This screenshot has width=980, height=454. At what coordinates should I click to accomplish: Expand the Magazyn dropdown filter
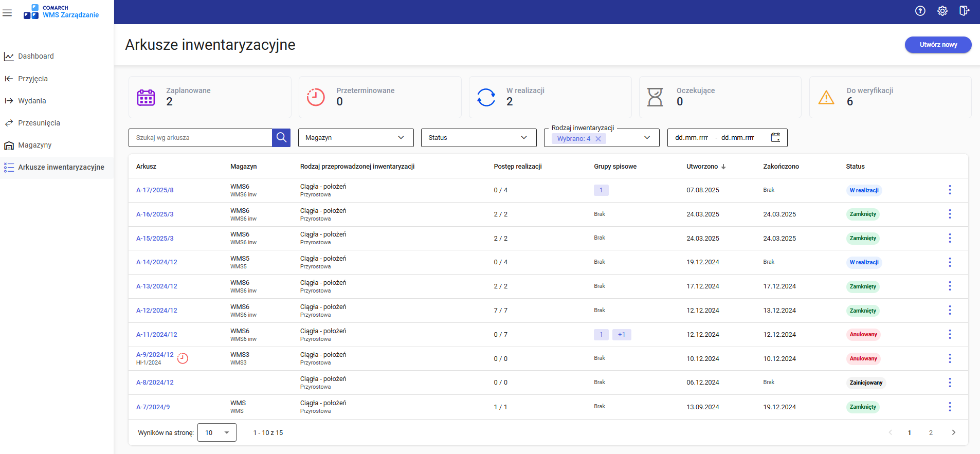tap(356, 138)
